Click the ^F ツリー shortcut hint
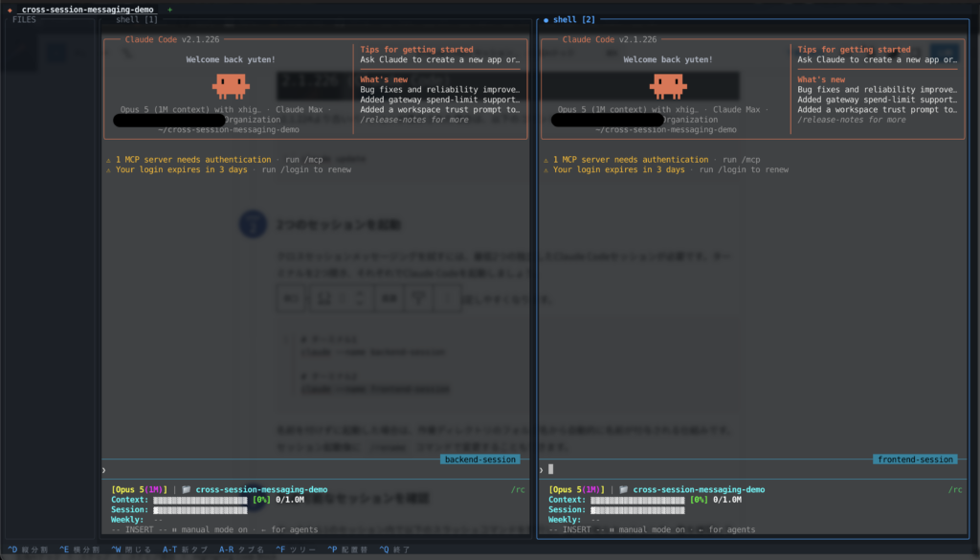Image resolution: width=980 pixels, height=560 pixels. 296,549
